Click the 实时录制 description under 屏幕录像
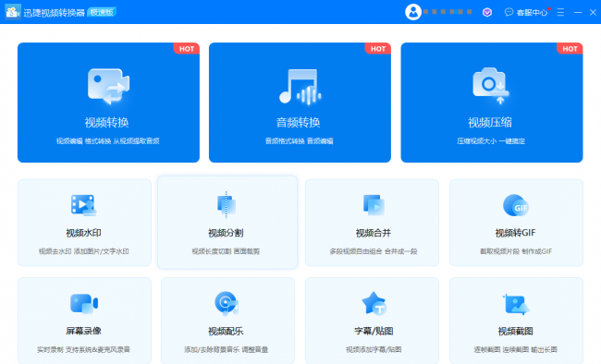Viewport: 601px width, 364px height. (83, 349)
